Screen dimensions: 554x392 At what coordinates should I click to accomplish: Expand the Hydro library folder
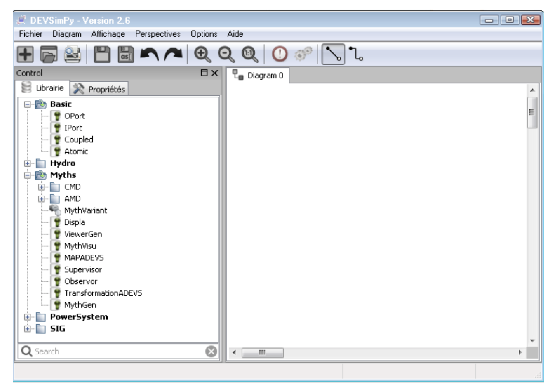(27, 164)
